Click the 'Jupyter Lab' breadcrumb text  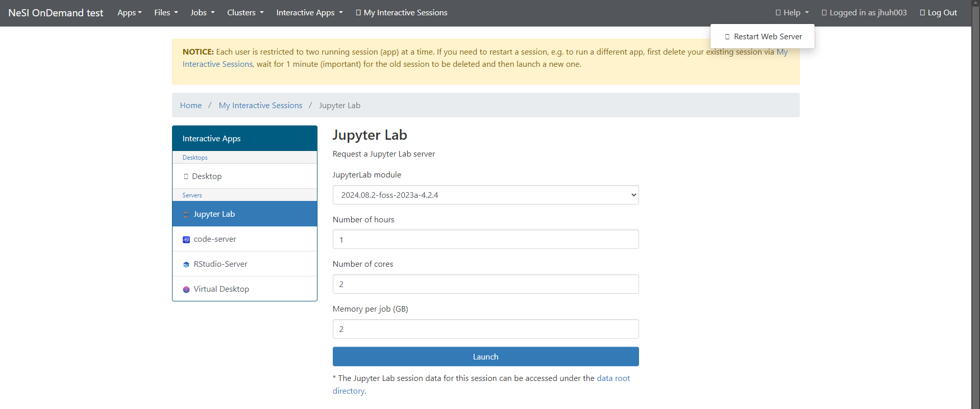339,106
